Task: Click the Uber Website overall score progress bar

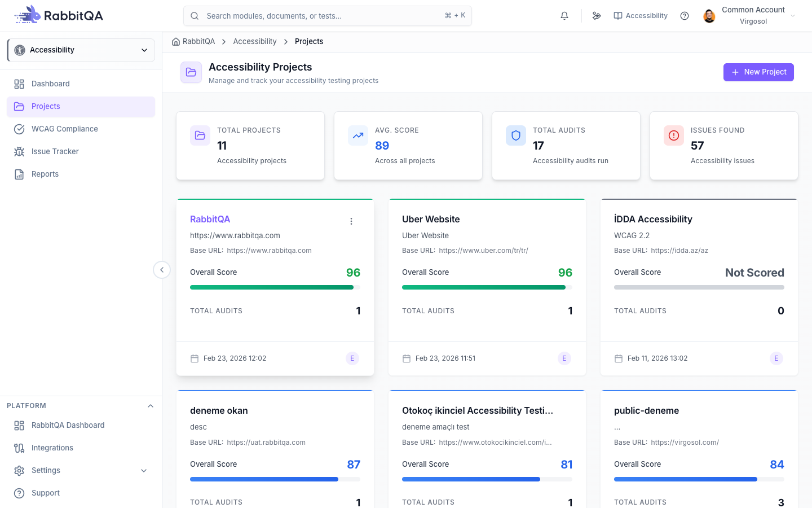Action: [487, 287]
